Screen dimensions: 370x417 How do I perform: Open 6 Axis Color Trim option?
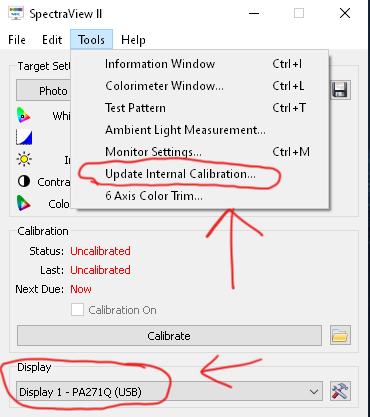pos(200,196)
